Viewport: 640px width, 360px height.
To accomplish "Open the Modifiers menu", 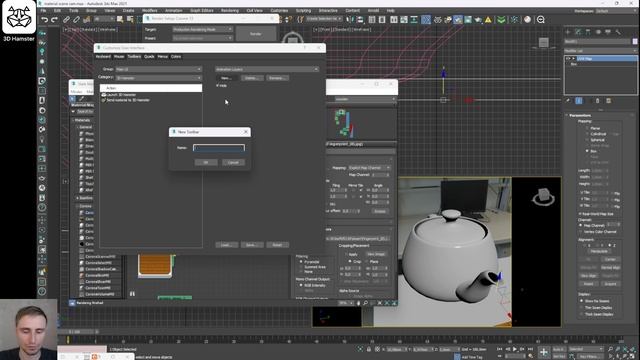I will 149,11.
